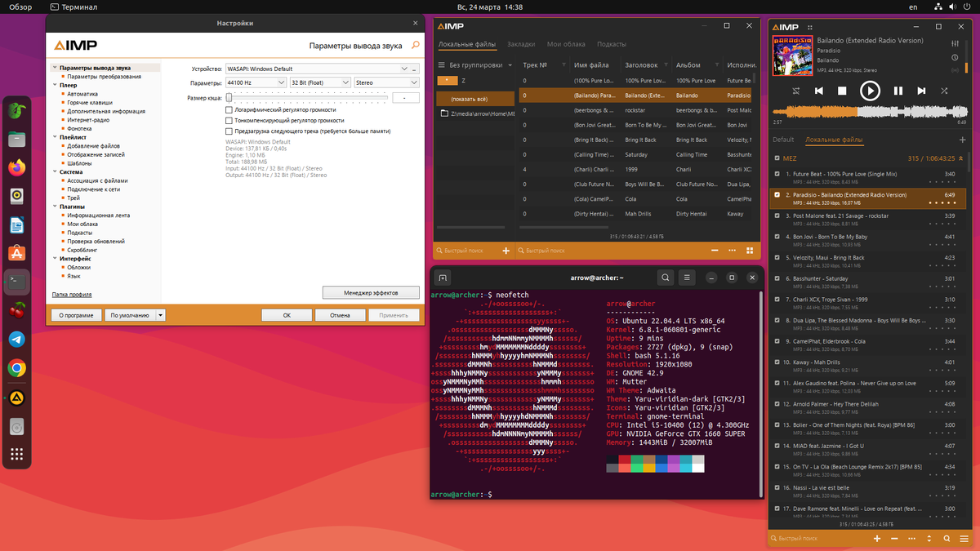This screenshot has height=551, width=980.
Task: Open three-dots menu in music library bottom bar
Action: 733,251
